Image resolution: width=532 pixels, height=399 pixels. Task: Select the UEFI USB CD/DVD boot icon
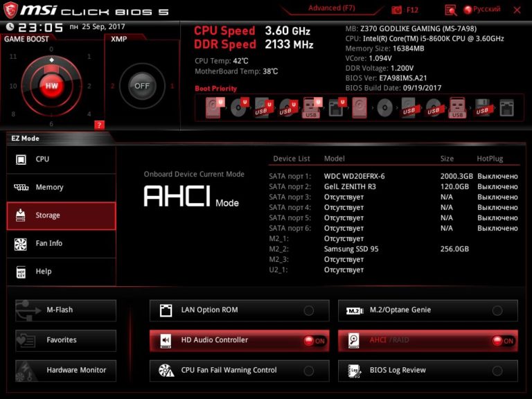(x=287, y=107)
